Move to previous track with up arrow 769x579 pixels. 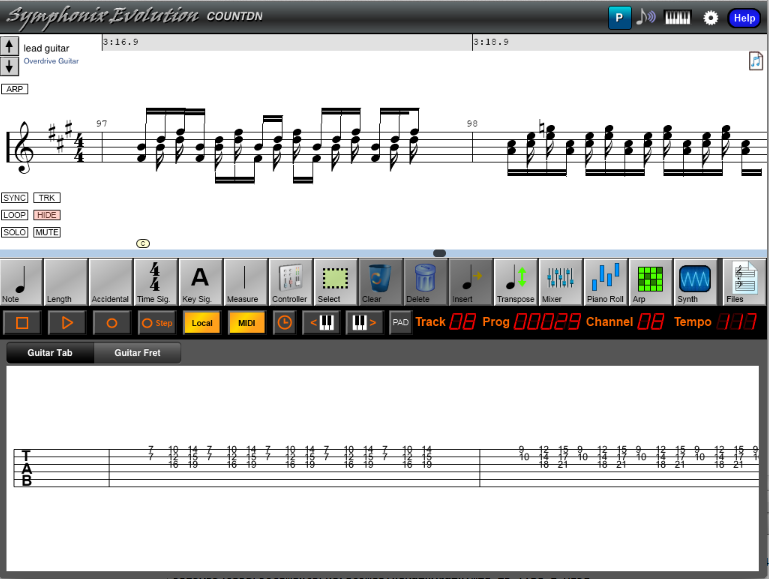9,47
